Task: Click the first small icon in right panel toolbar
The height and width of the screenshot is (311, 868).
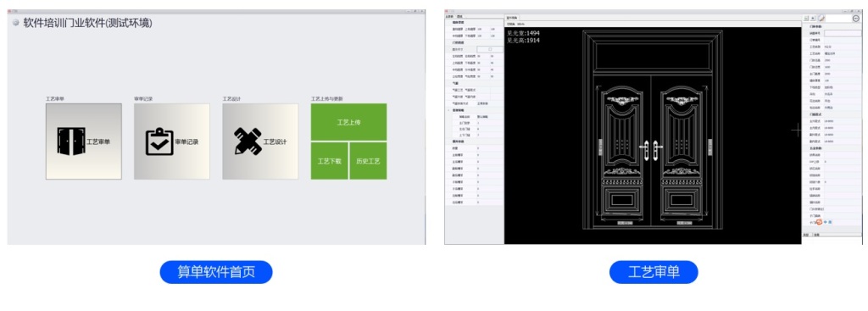Action: point(806,19)
